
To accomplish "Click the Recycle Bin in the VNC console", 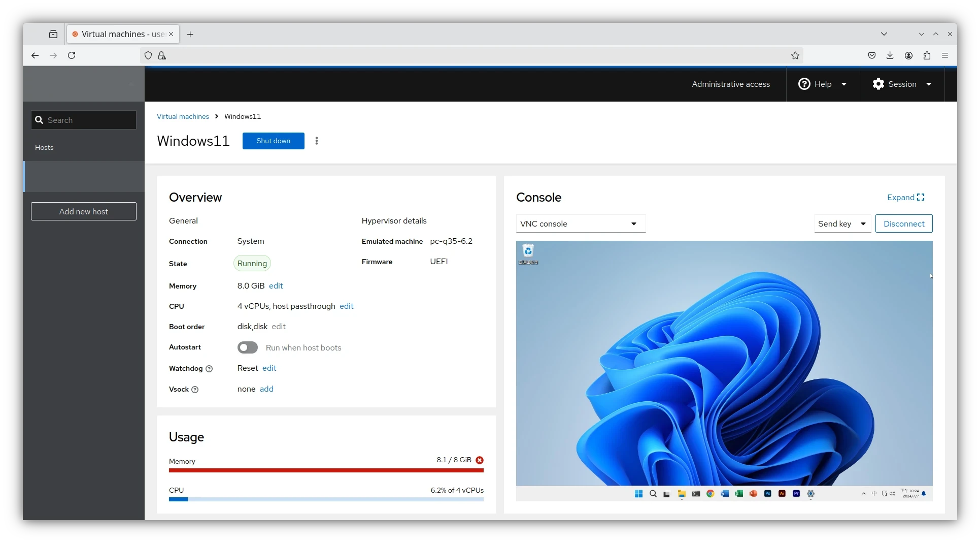I will pos(528,253).
